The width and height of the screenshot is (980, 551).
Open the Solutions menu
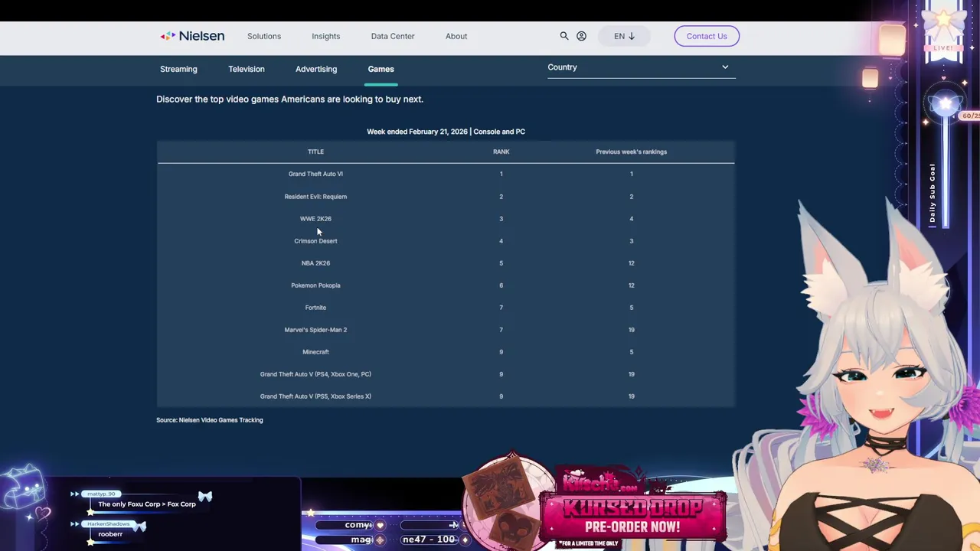pyautogui.click(x=264, y=36)
